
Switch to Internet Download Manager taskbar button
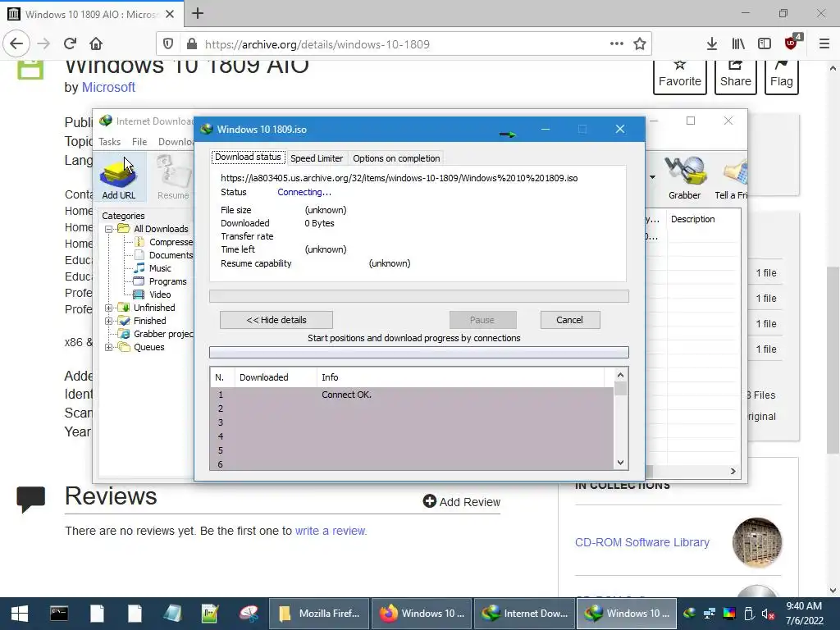pyautogui.click(x=524, y=614)
